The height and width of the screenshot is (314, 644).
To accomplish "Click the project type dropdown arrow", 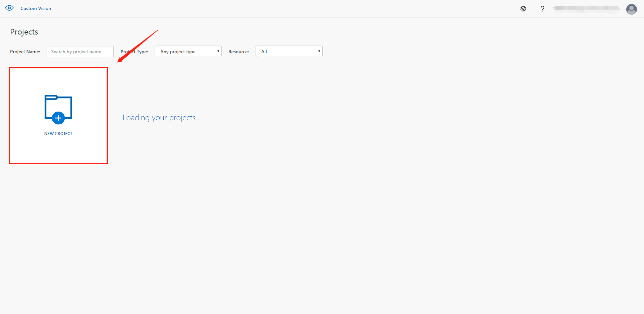I will coord(218,51).
